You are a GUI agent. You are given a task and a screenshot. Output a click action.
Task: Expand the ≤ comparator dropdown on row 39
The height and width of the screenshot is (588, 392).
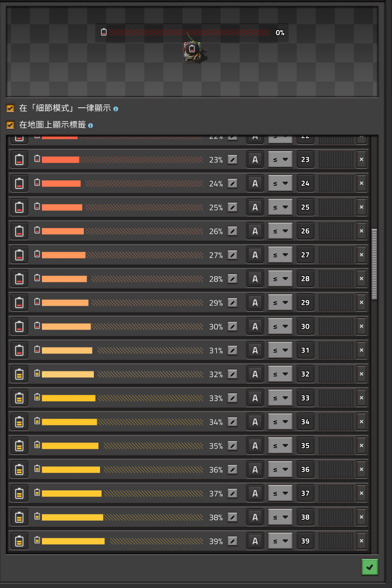point(280,541)
